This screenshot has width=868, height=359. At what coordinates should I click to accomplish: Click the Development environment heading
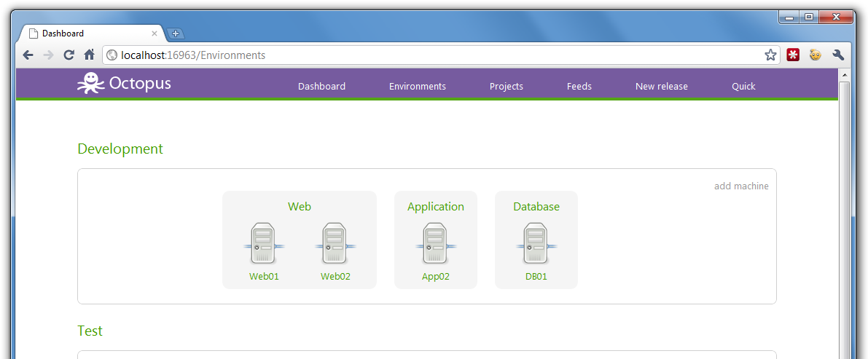tap(120, 149)
